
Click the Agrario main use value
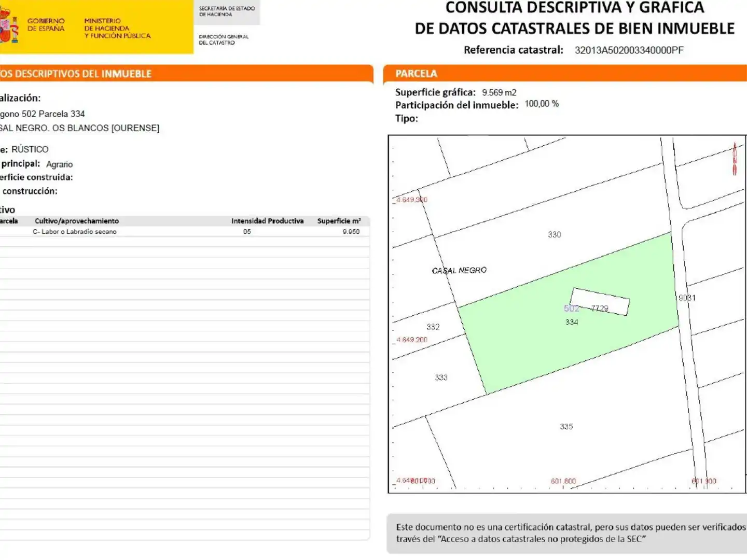pyautogui.click(x=60, y=164)
